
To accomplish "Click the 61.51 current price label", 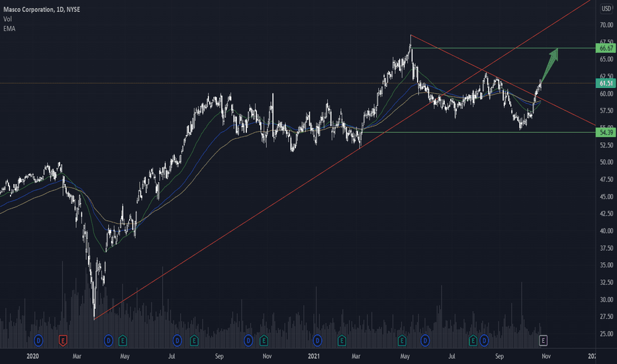I will click(x=606, y=83).
